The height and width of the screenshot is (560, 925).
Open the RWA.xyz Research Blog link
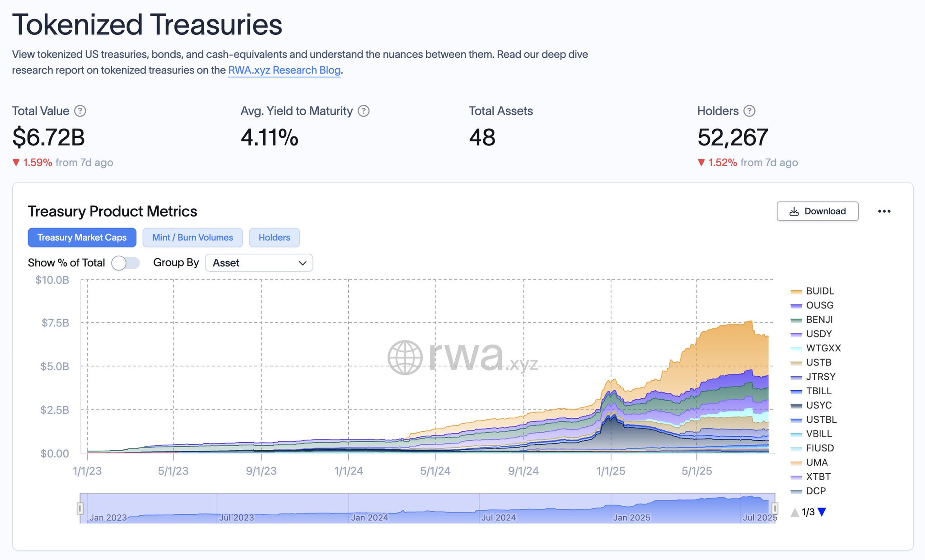(284, 70)
